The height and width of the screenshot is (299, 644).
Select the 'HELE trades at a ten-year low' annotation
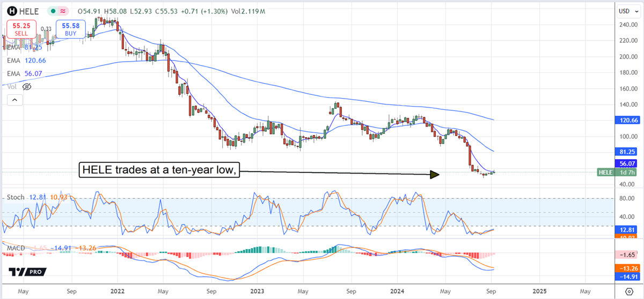(x=159, y=171)
